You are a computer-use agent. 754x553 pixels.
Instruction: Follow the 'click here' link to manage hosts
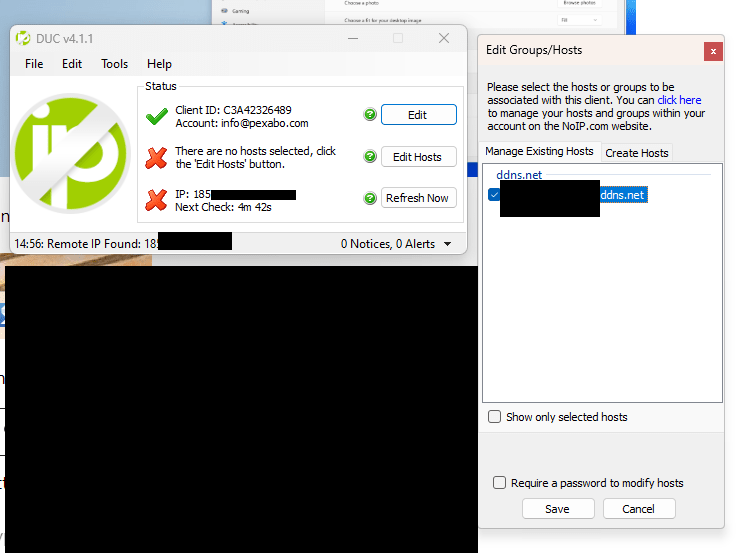679,100
